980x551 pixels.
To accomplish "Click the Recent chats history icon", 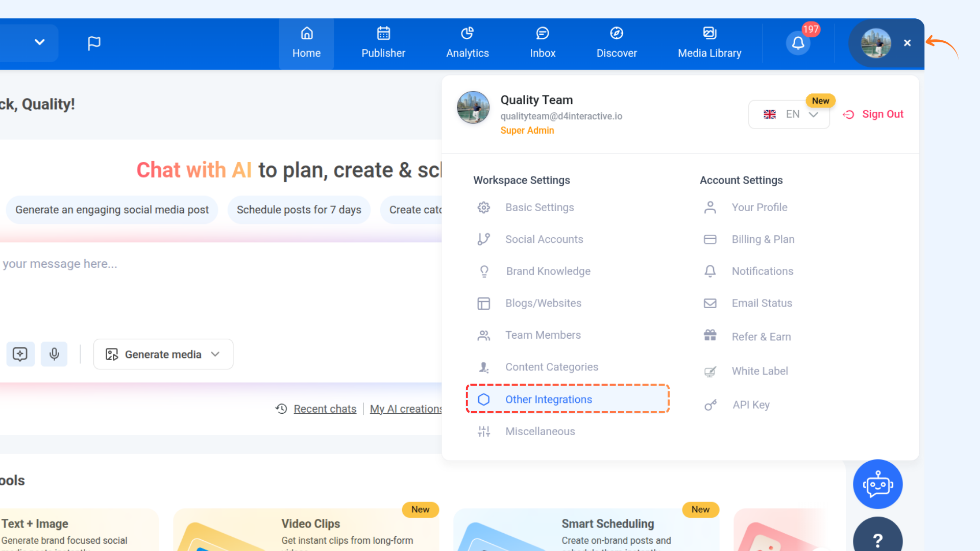I will tap(281, 409).
